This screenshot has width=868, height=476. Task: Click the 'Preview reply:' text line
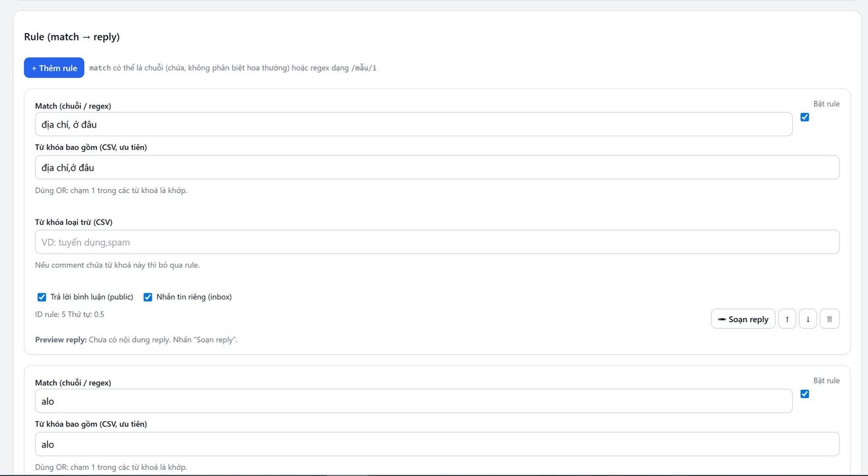(x=136, y=340)
